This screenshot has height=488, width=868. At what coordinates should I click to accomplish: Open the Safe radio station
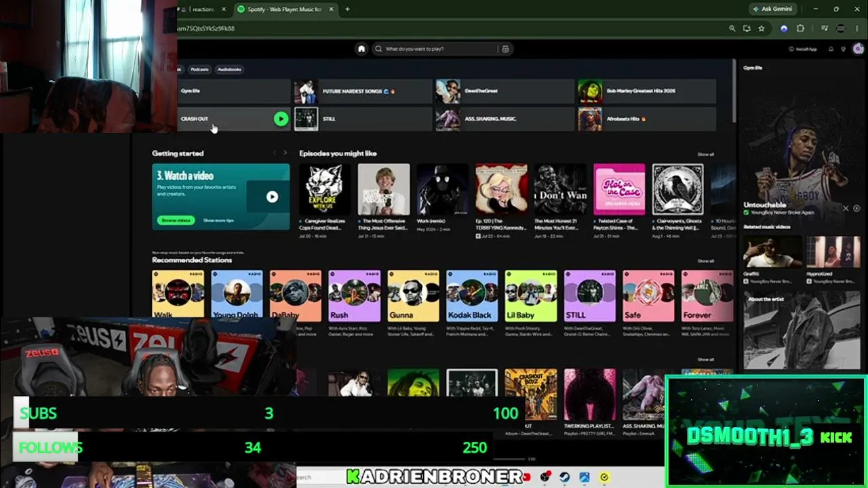(x=649, y=296)
